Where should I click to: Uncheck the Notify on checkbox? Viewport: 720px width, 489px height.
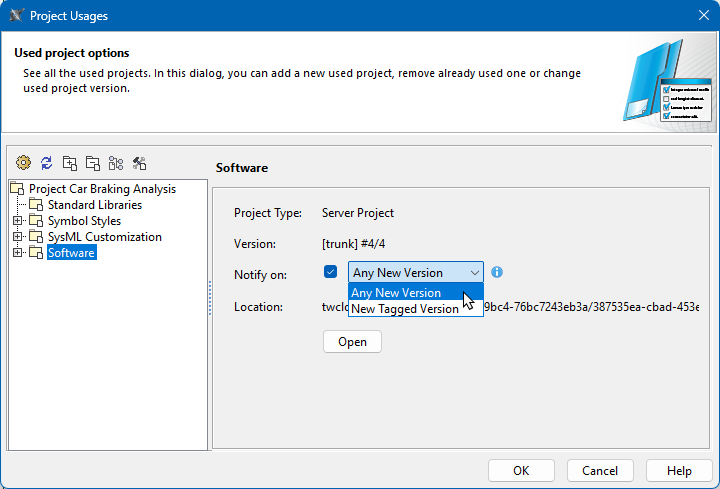pos(331,272)
